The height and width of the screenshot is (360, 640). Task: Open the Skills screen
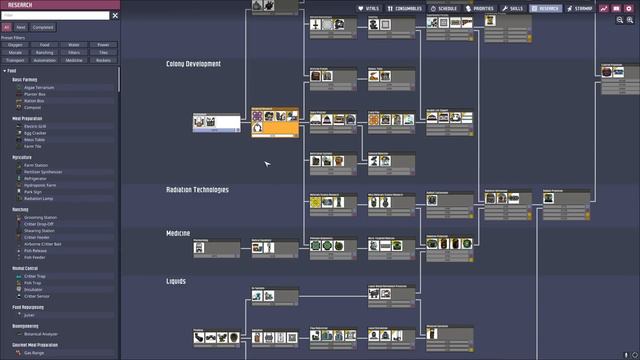point(513,8)
